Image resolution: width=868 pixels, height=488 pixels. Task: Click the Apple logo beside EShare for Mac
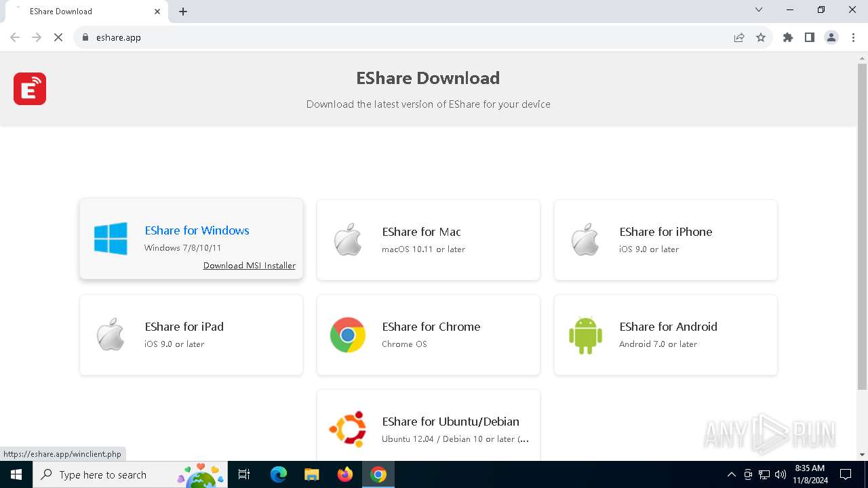click(x=348, y=239)
